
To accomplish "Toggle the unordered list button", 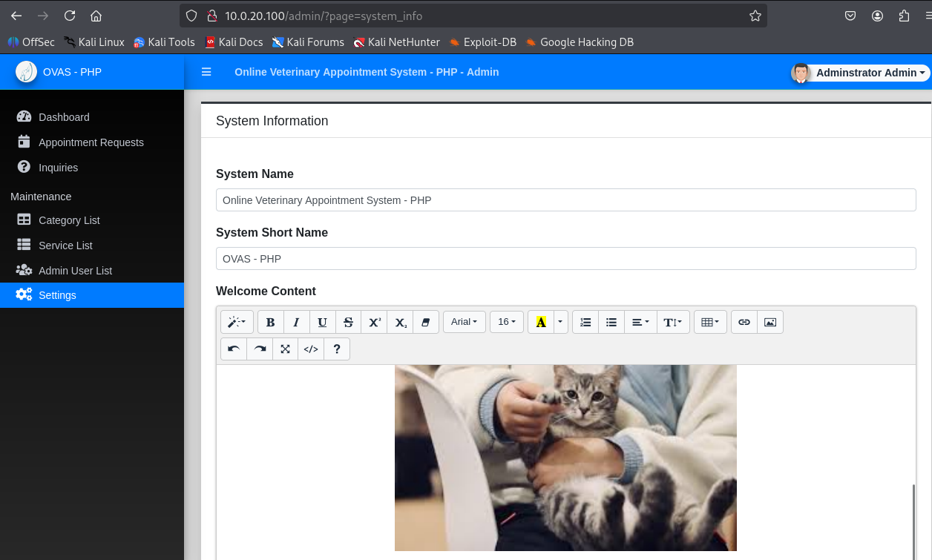I will click(611, 322).
